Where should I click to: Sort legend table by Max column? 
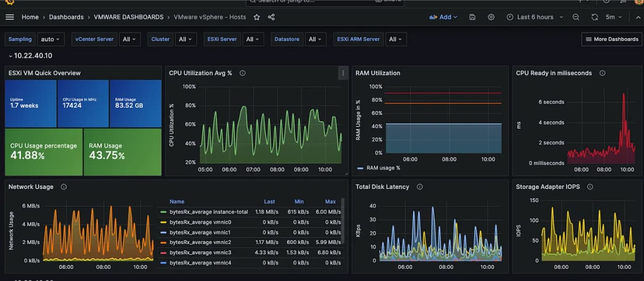330,202
